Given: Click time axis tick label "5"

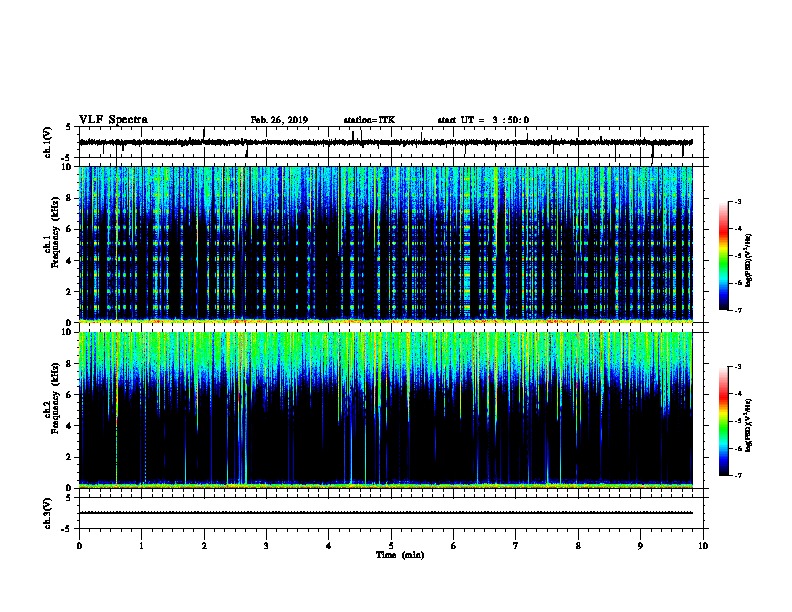Looking at the screenshot, I should coord(391,546).
